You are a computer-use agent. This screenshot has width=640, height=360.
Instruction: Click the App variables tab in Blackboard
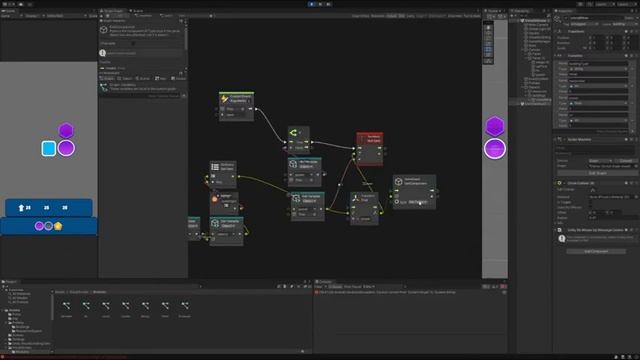[160, 78]
